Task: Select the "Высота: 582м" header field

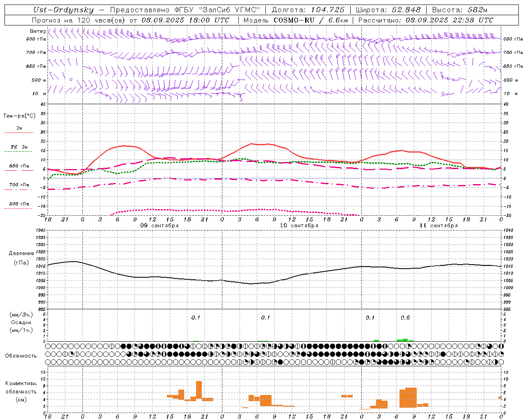Action: pyautogui.click(x=460, y=10)
